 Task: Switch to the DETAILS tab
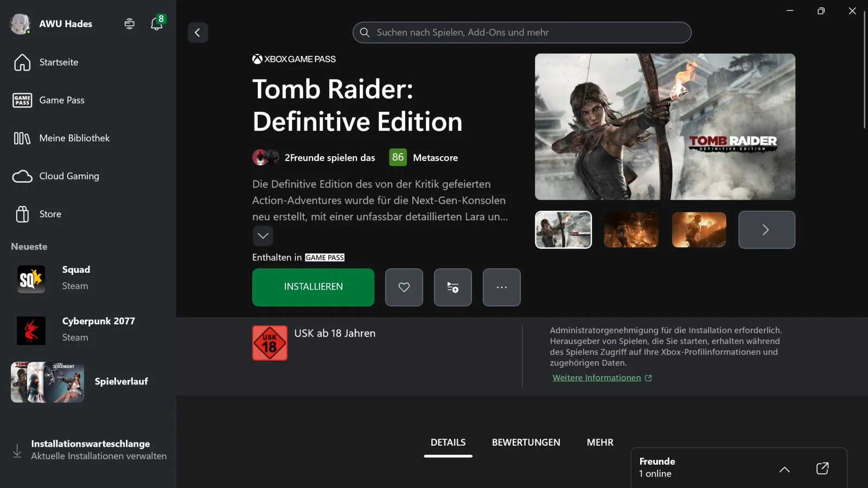pos(448,442)
